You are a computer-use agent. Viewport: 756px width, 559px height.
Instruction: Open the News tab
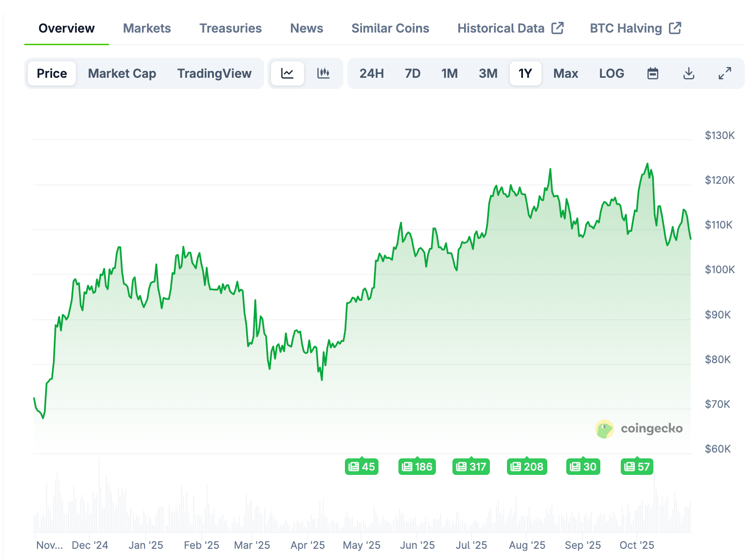point(306,28)
